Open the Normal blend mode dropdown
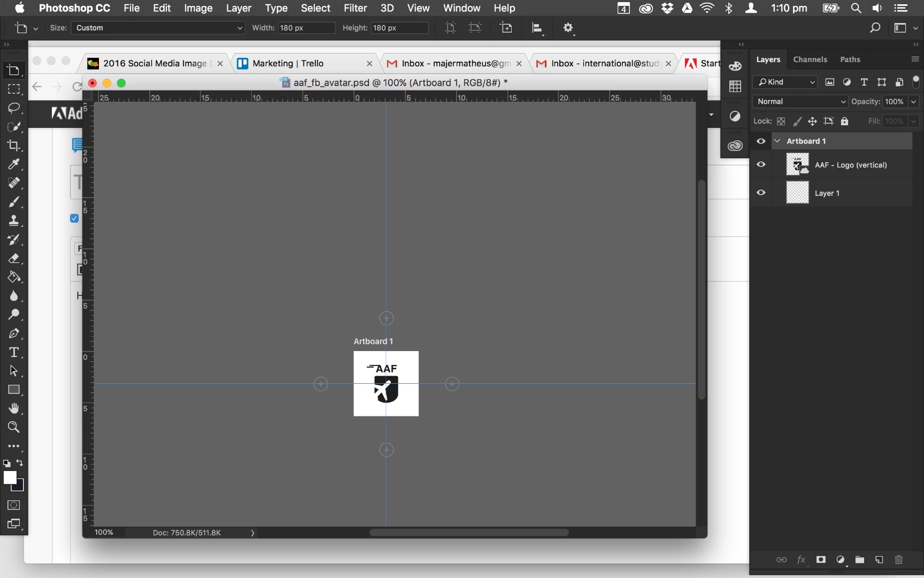924x578 pixels. coord(800,102)
